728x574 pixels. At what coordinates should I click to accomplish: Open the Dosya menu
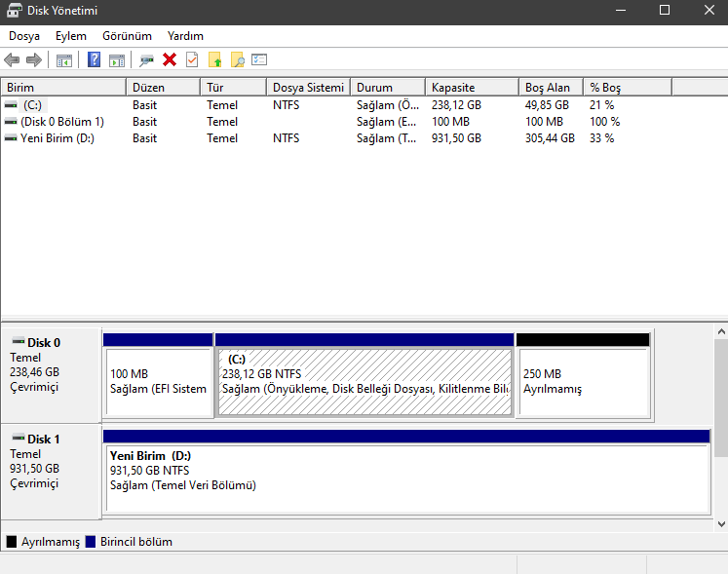click(24, 36)
